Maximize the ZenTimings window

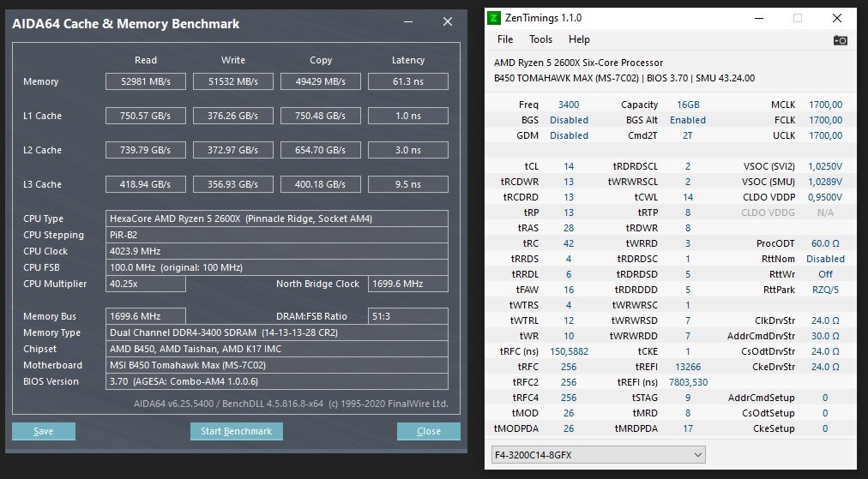click(798, 18)
